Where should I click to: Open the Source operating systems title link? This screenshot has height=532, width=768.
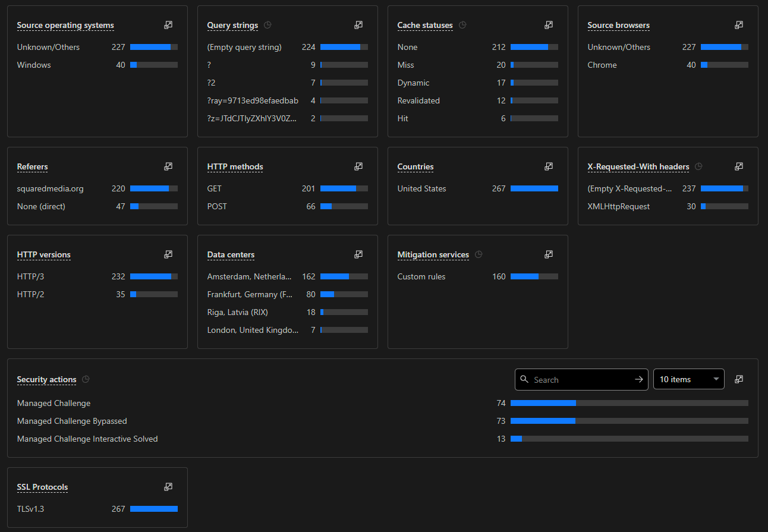point(65,26)
